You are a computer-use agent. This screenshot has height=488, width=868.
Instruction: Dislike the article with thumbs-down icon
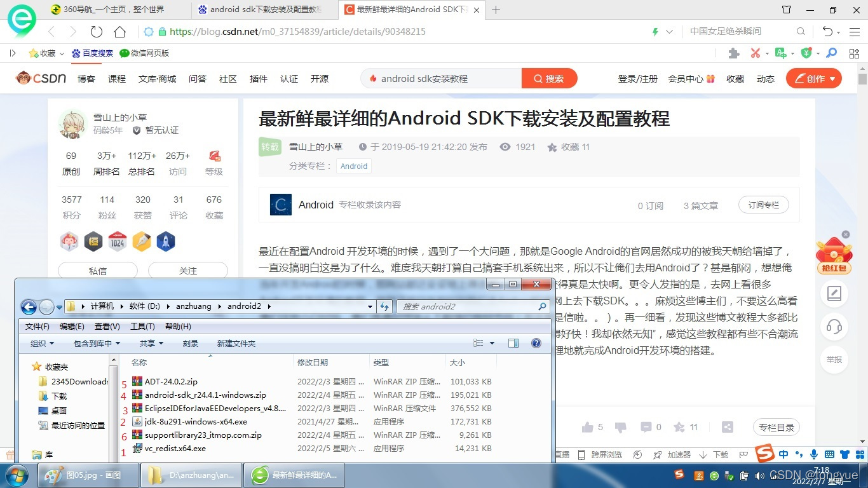tap(621, 427)
